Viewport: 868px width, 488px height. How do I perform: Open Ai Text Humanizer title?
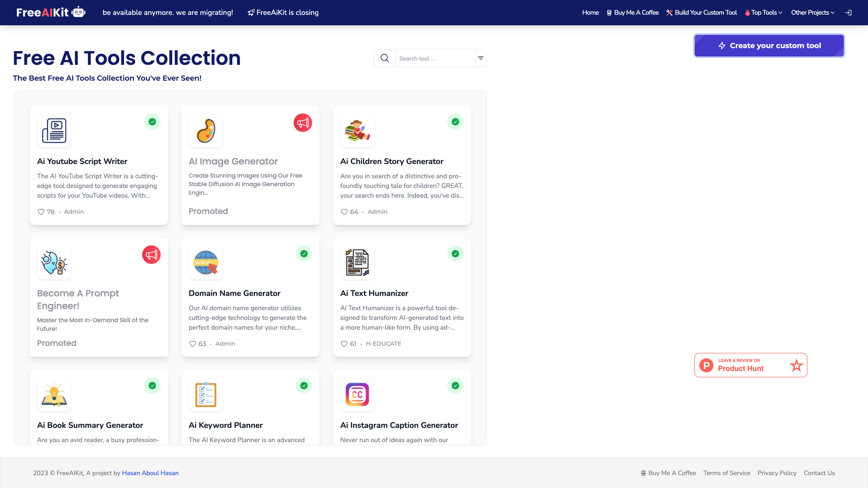click(x=374, y=293)
